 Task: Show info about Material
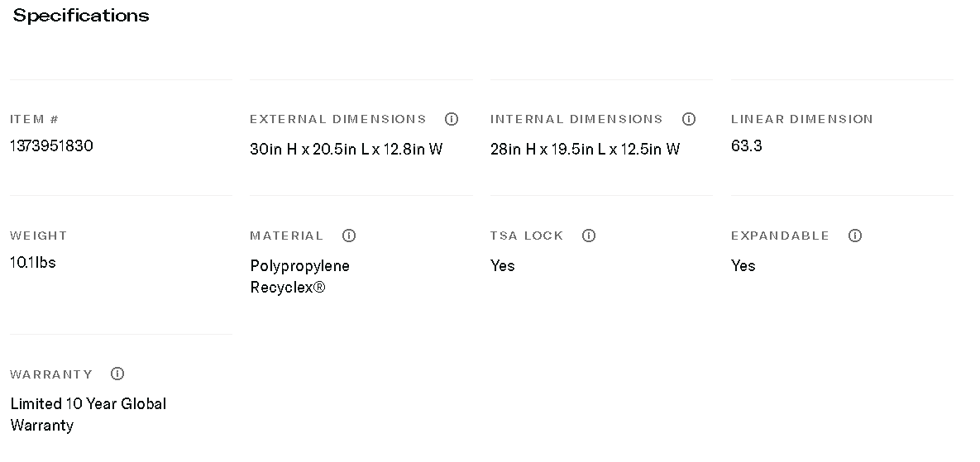click(349, 236)
